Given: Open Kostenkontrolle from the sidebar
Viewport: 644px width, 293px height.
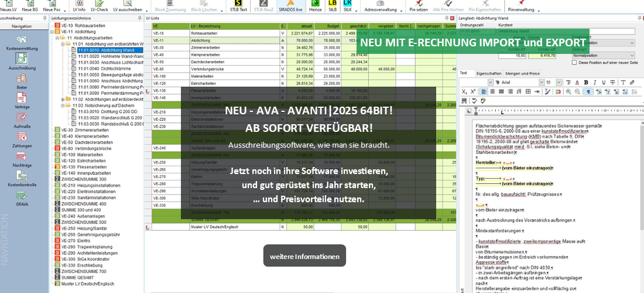Looking at the screenshot, I should [x=22, y=178].
